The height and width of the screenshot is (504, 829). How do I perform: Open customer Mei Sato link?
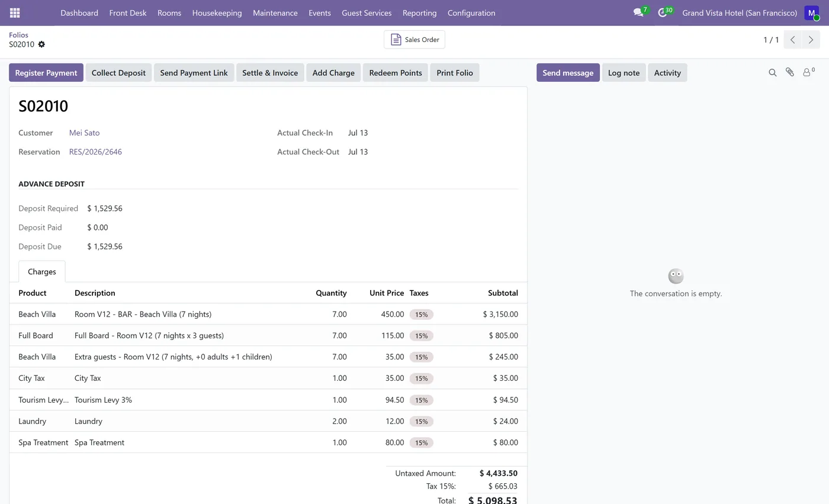point(85,133)
